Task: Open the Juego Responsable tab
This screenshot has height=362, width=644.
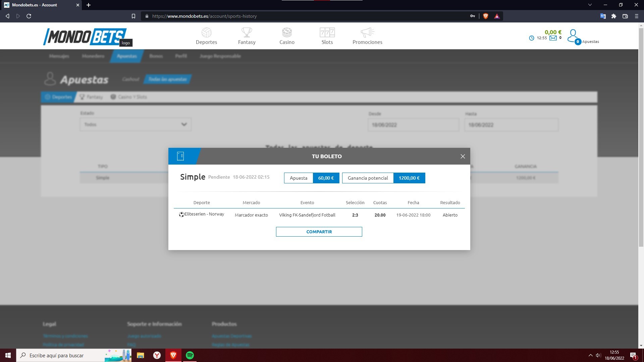Action: [x=220, y=56]
